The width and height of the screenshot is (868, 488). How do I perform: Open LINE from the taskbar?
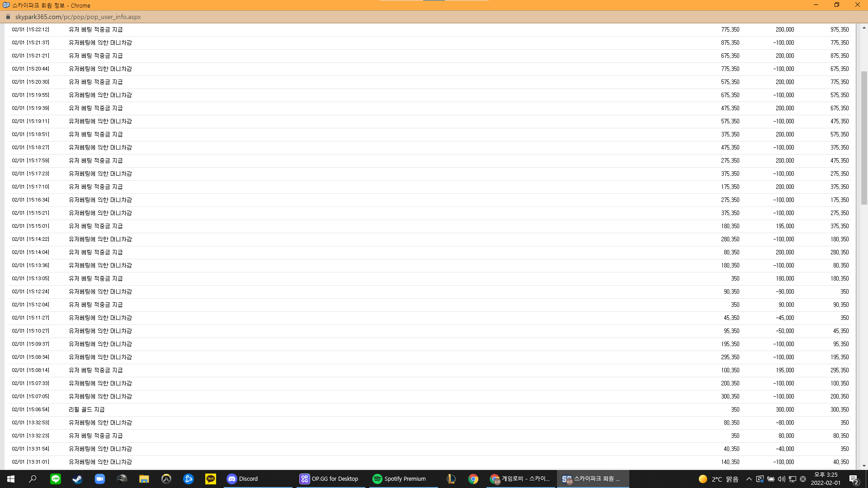coord(56,479)
